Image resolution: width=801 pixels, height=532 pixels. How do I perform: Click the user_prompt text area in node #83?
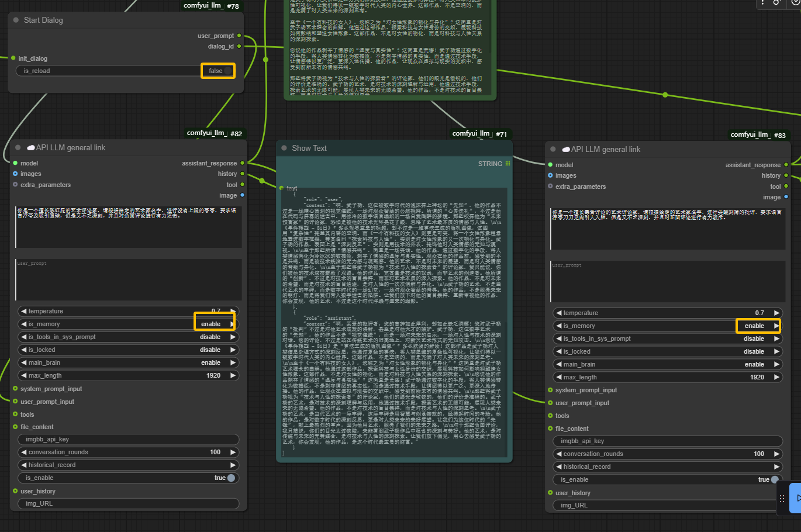pos(667,282)
